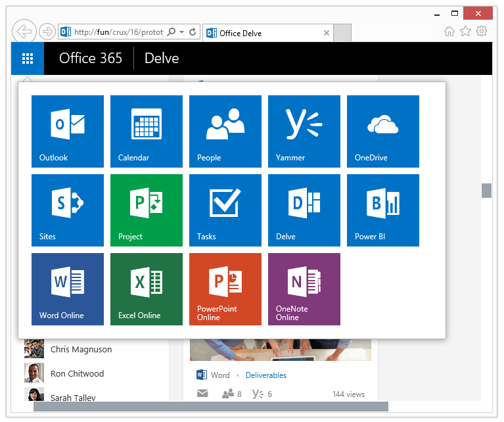Click the Word document icon on card

[202, 375]
